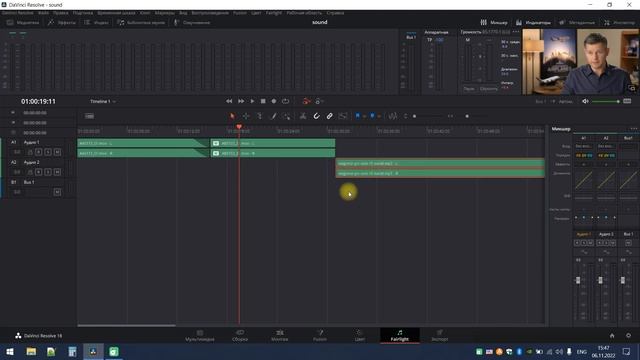Lock the Audio 2 track
Screen dimensions: 640x360
30,172
